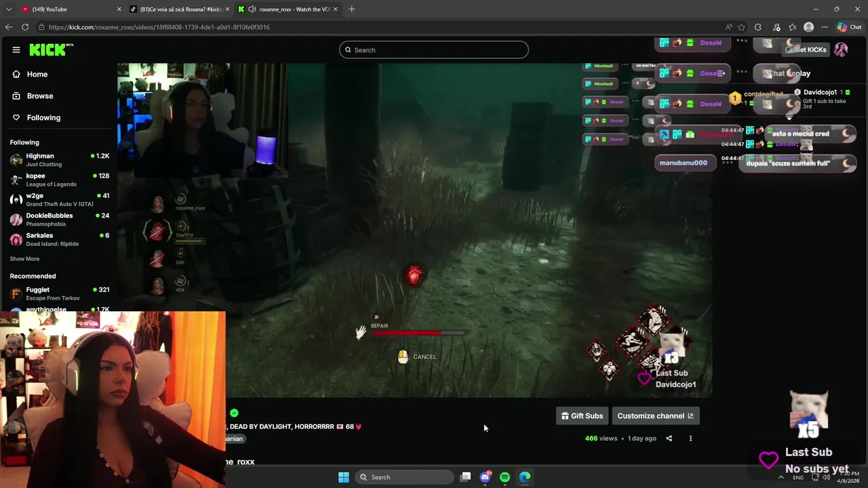Select the roxanne_roxx Kick VOD tab

click(x=287, y=9)
